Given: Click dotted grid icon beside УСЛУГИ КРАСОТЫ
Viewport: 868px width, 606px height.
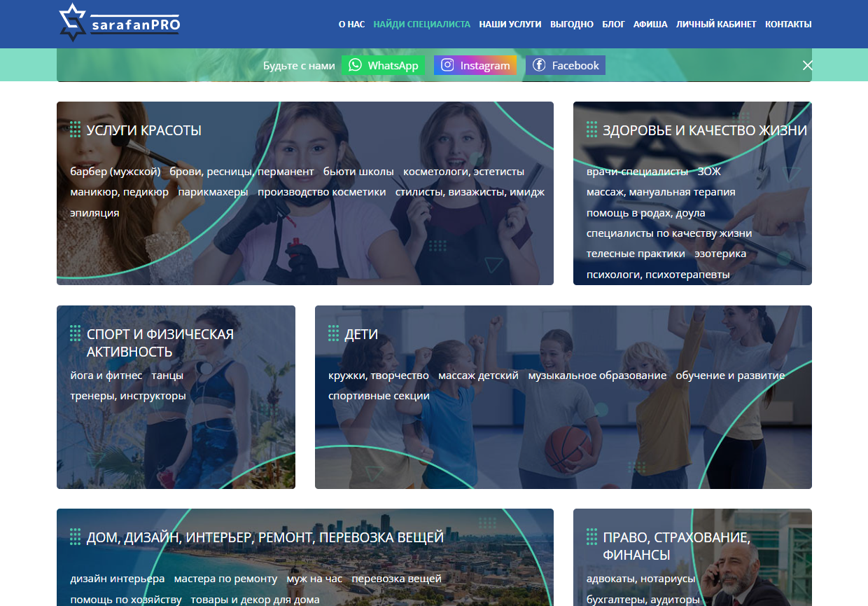Looking at the screenshot, I should tap(76, 130).
